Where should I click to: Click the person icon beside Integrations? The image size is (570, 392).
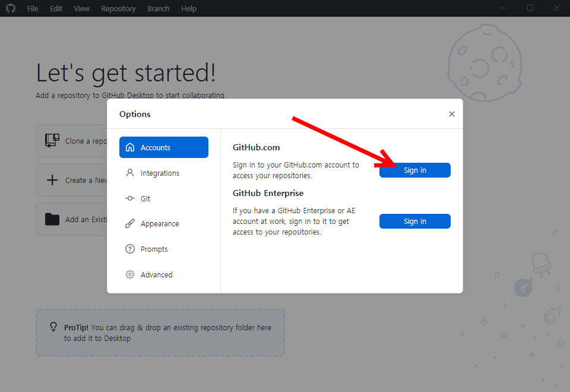130,173
